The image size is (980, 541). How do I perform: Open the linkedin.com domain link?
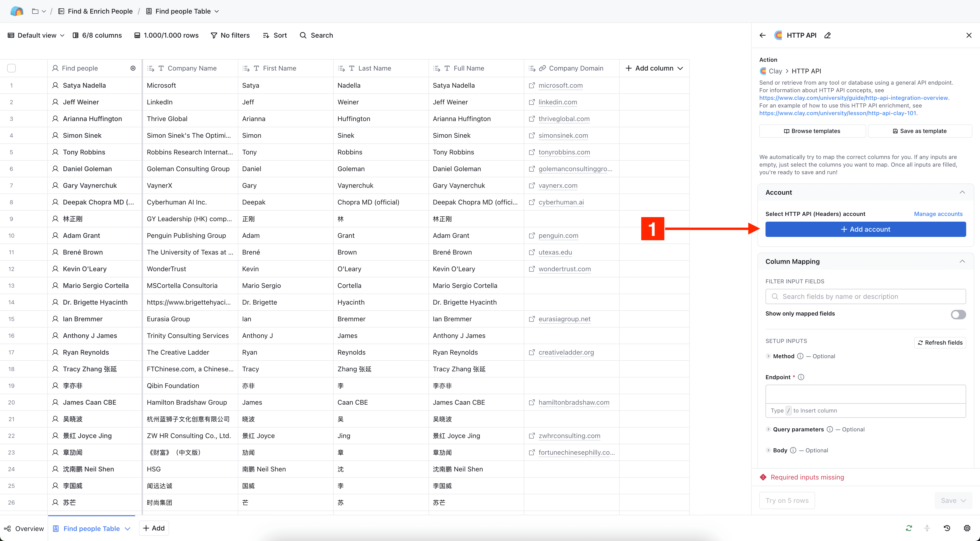point(558,102)
